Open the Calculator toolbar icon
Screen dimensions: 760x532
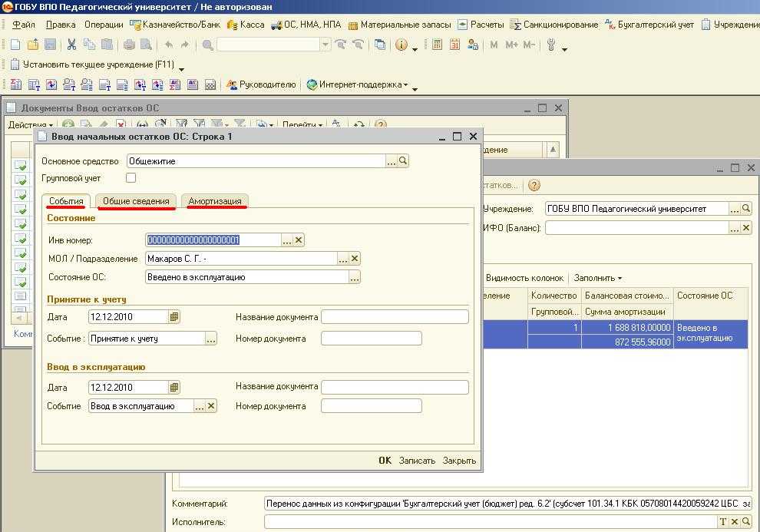tap(438, 45)
